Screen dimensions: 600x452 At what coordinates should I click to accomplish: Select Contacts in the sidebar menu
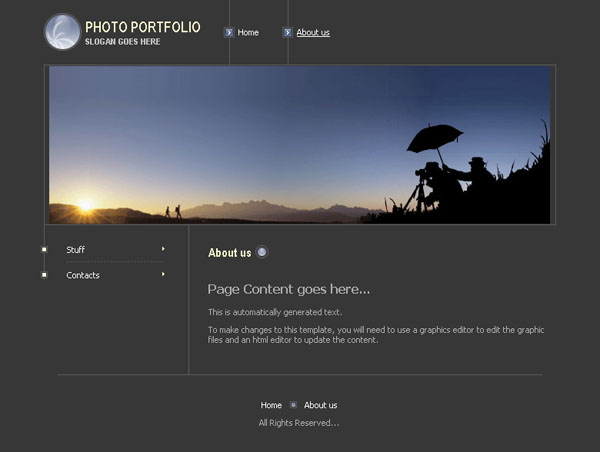click(83, 275)
